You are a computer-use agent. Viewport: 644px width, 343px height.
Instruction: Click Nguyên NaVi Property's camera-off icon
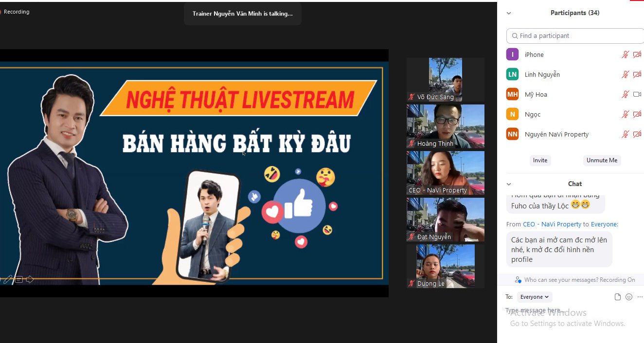(x=637, y=134)
